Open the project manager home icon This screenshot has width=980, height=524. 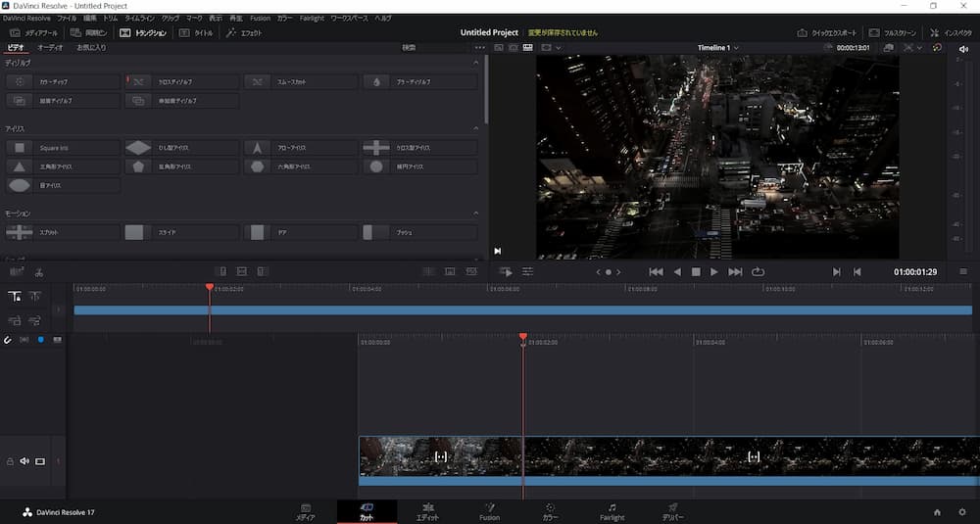[937, 512]
